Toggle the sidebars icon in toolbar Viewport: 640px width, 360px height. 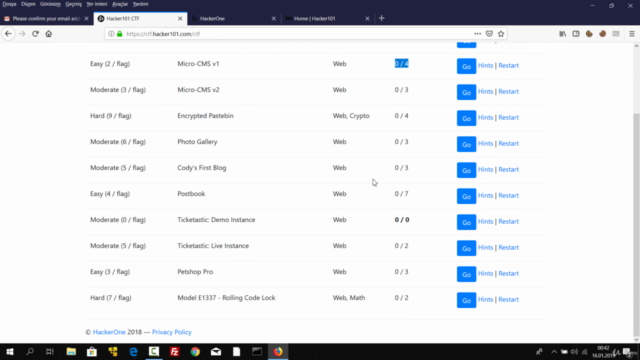pyautogui.click(x=576, y=34)
